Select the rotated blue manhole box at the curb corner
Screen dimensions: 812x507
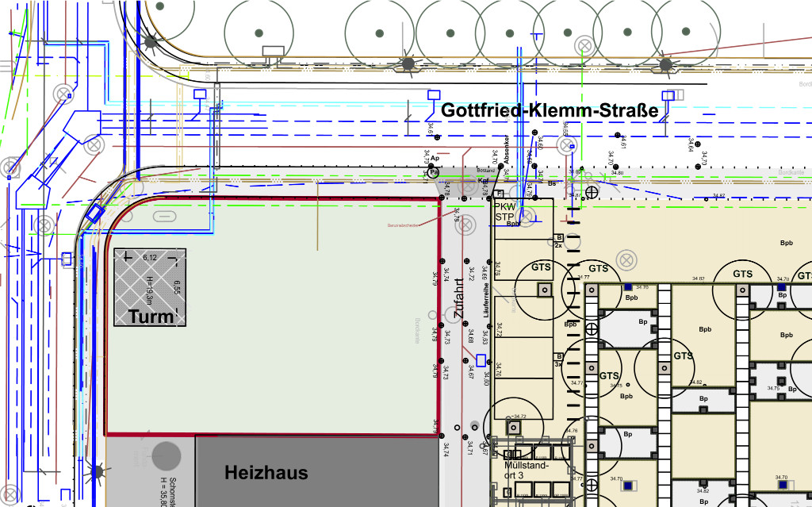[x=94, y=213]
